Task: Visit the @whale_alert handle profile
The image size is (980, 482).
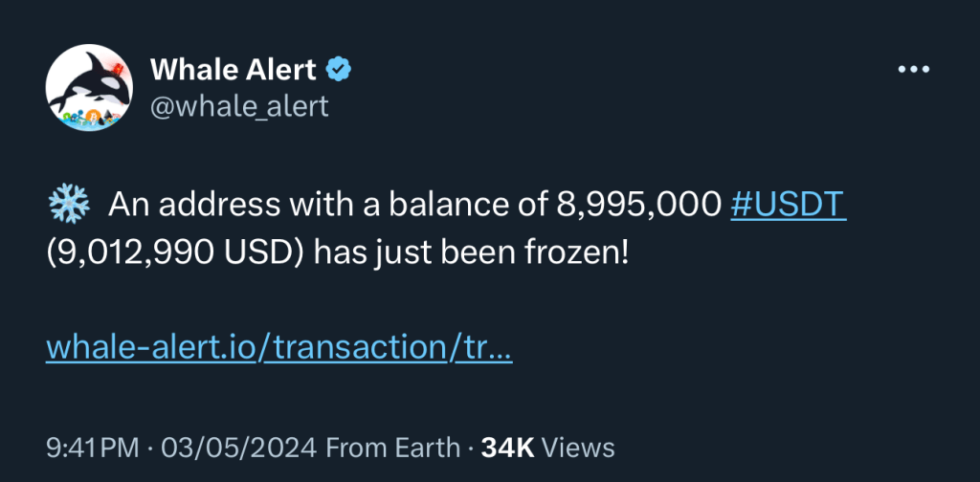Action: click(238, 105)
